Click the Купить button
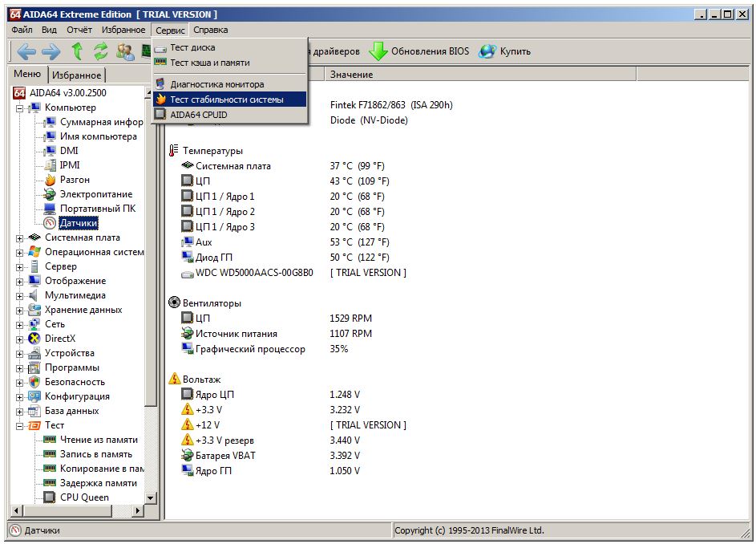This screenshot has height=544, width=756. coord(505,51)
